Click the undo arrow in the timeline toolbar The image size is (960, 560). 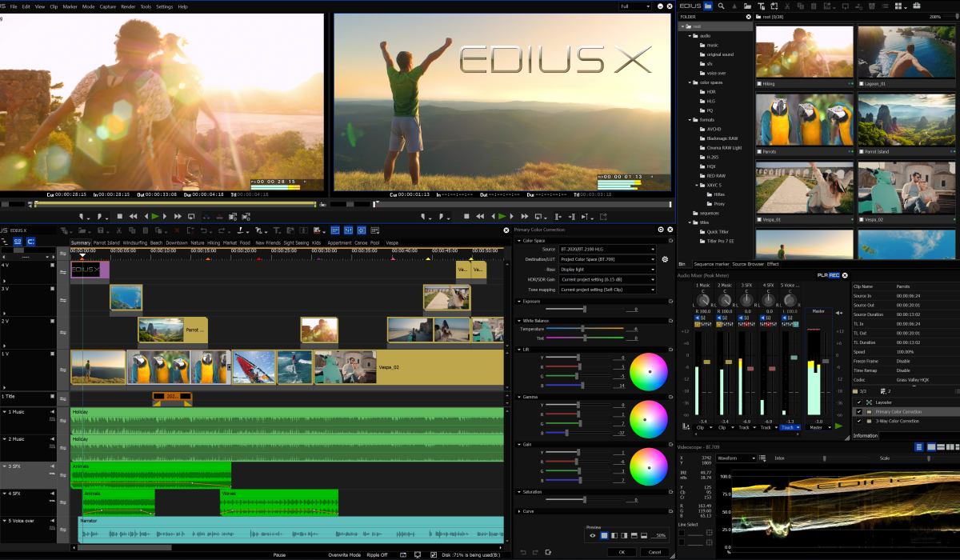(204, 230)
